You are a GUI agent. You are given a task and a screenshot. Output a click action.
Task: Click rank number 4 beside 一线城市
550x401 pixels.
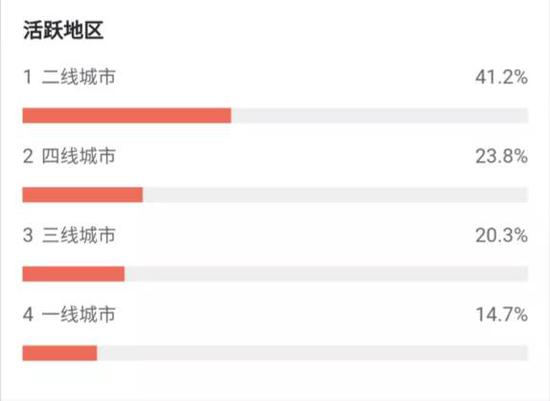click(x=28, y=315)
